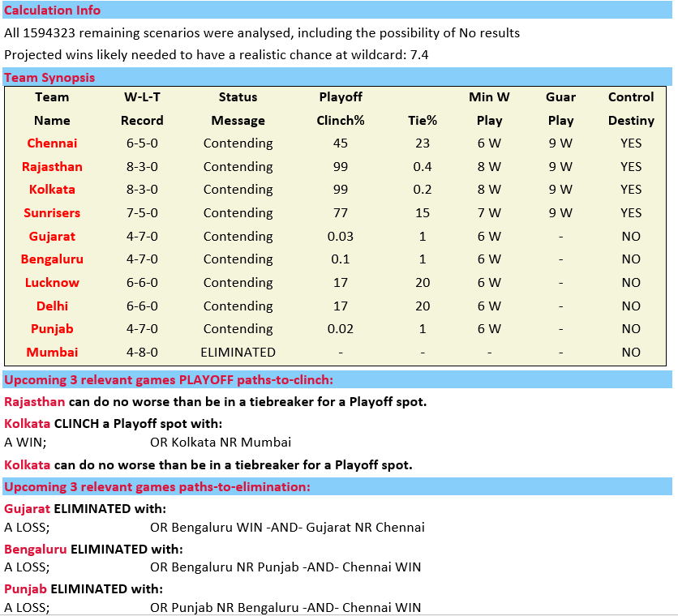Click 'Bengaluru WIN -AND- Gujarat NR Chennai' text

pos(298,528)
